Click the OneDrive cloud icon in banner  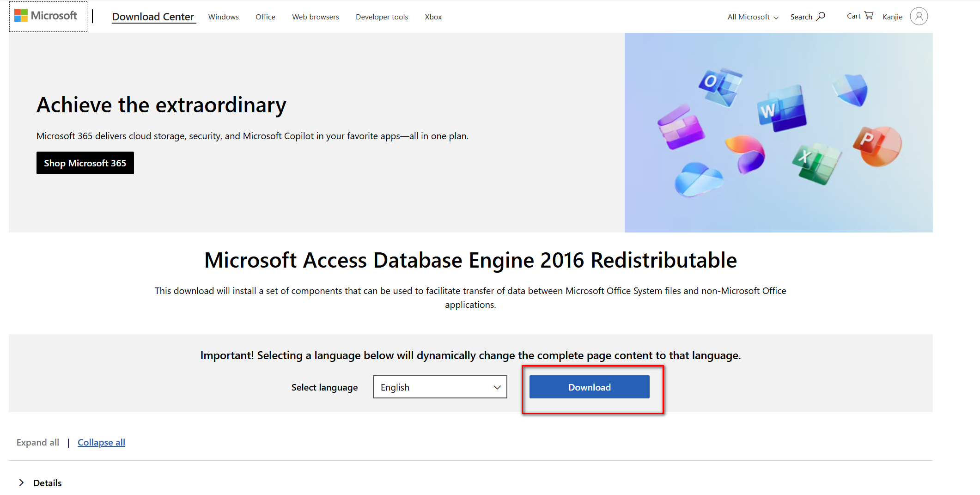click(x=698, y=179)
